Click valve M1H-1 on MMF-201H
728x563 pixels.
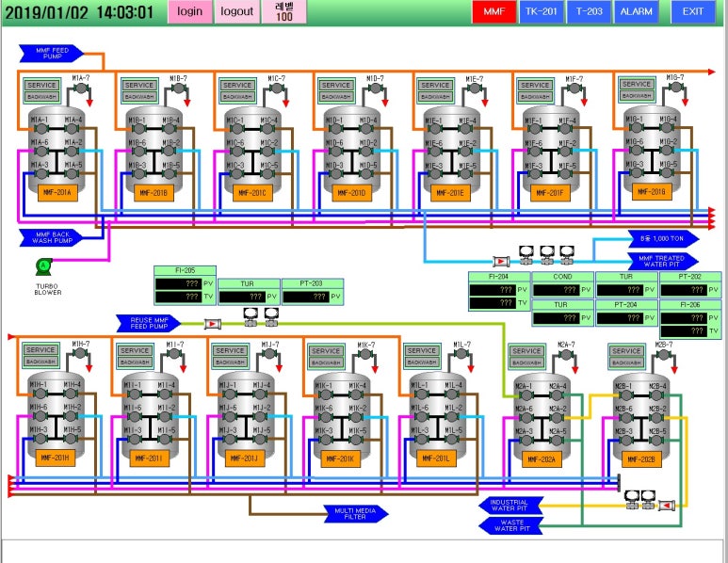tap(40, 394)
